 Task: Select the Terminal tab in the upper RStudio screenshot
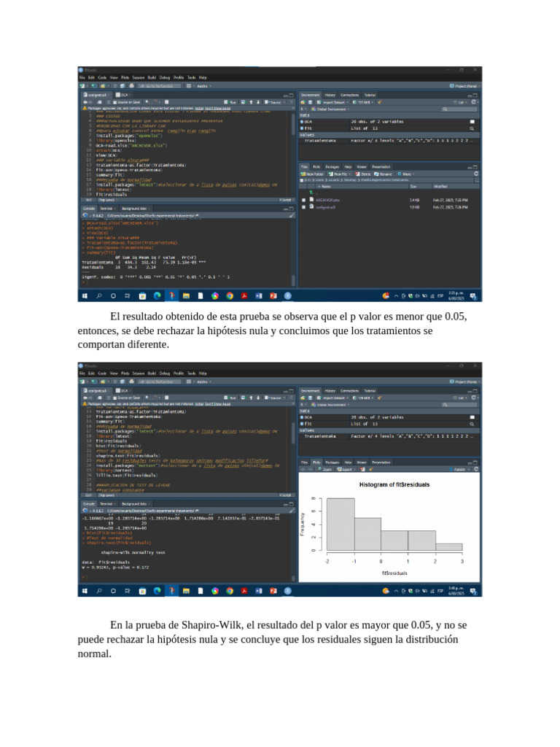pyautogui.click(x=106, y=209)
